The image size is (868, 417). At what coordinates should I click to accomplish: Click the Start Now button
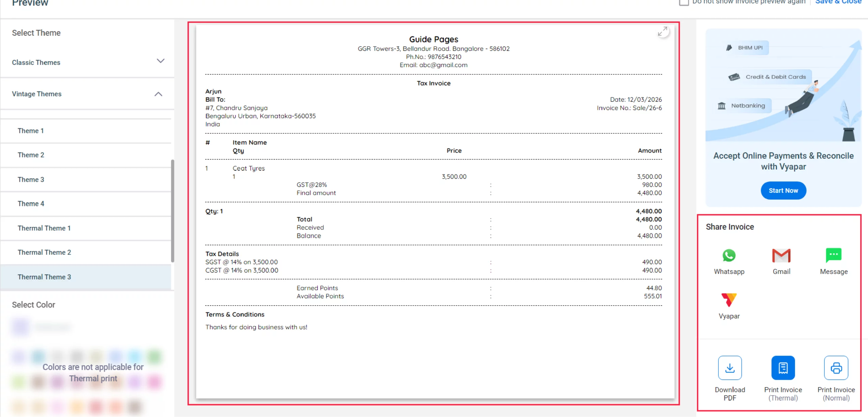[783, 191]
